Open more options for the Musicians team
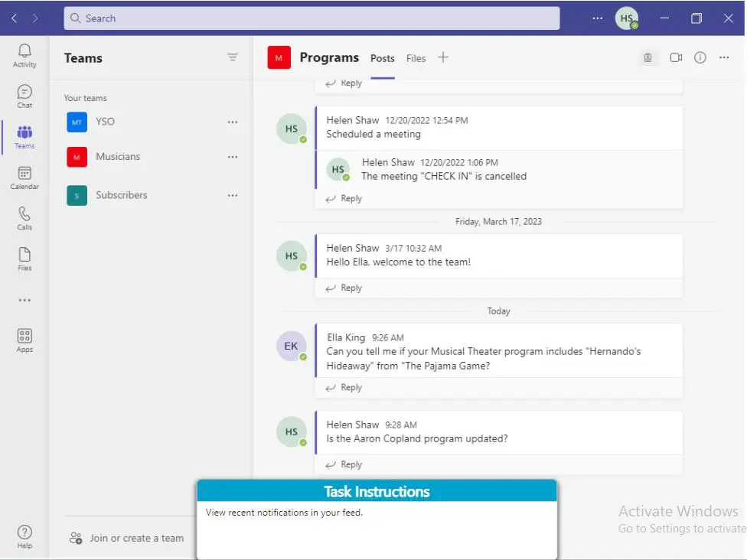This screenshot has height=560, width=747. pos(233,157)
